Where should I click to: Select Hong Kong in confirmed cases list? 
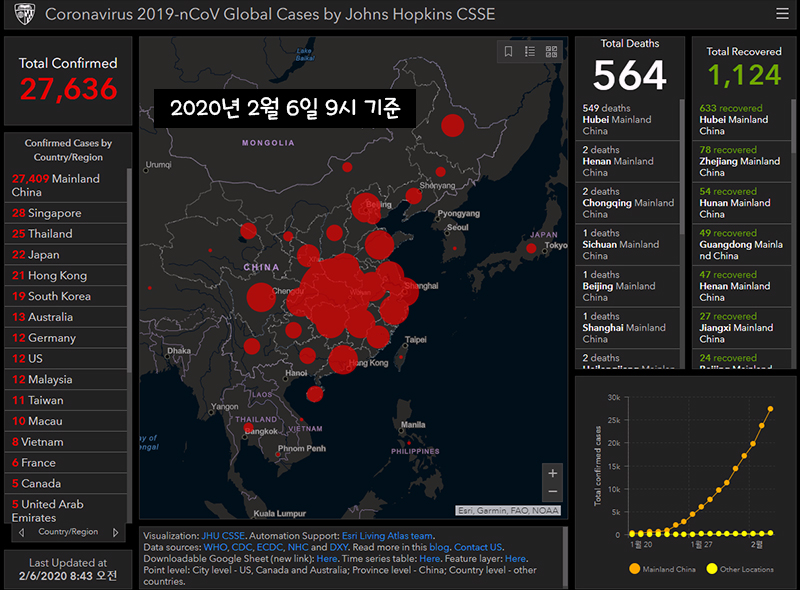point(66,276)
